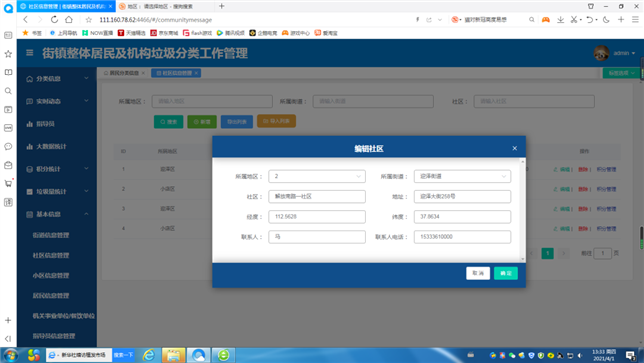The width and height of the screenshot is (644, 363).
Task: Close the 社区信息管理 page tab
Action: click(x=196, y=73)
